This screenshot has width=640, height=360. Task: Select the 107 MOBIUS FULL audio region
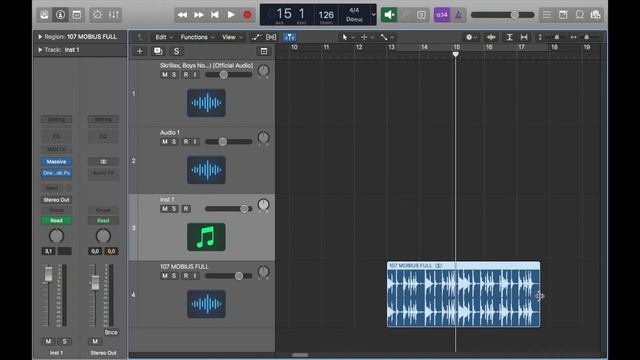pos(463,294)
